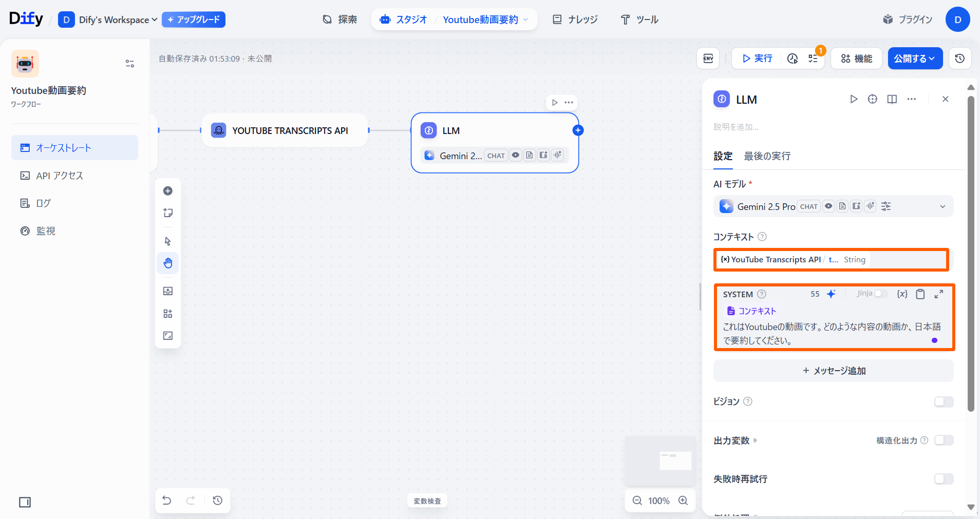Click the prompt generator sparkle icon

coord(831,294)
